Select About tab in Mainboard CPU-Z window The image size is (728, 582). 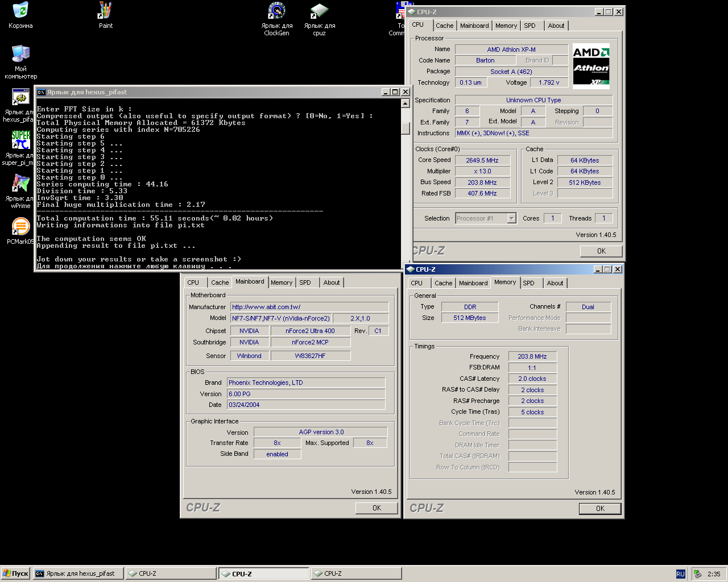(332, 282)
